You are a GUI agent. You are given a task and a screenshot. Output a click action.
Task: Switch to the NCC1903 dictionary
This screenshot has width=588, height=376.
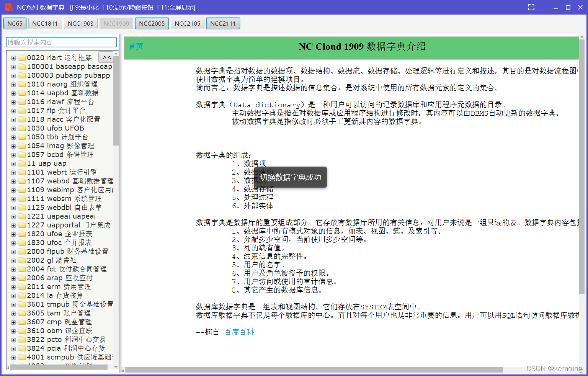(x=81, y=23)
